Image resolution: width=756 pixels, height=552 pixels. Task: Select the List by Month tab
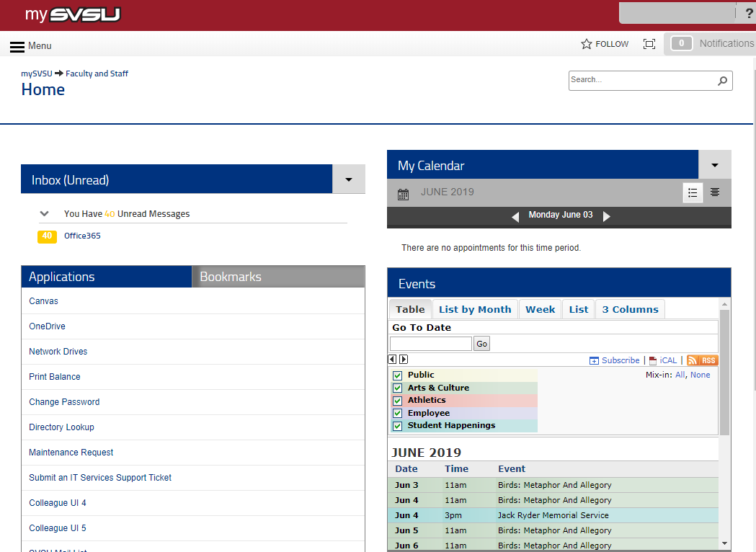(x=475, y=309)
